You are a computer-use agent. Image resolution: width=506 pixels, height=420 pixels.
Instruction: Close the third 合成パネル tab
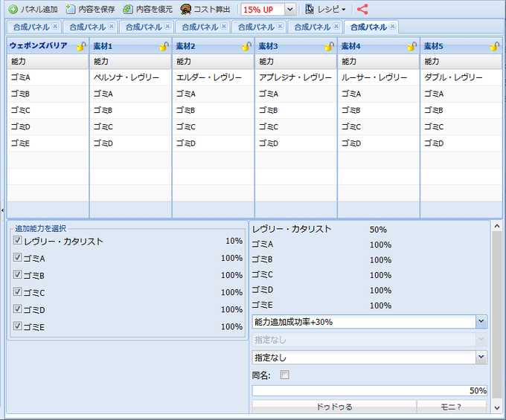pos(167,26)
